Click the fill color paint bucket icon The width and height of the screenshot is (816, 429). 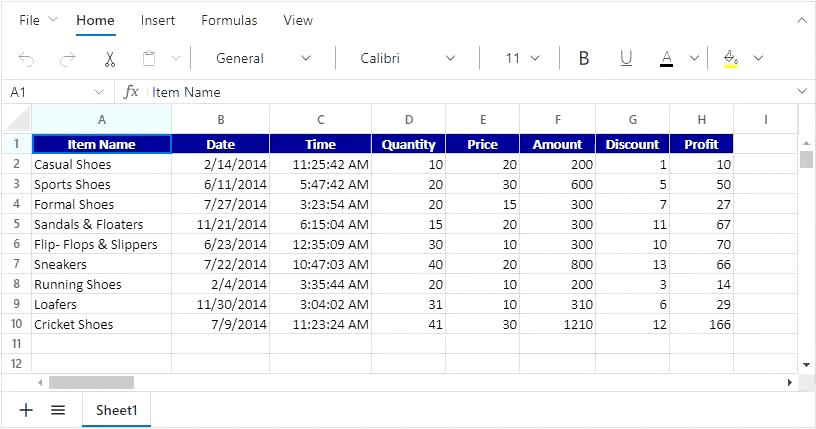(x=730, y=59)
